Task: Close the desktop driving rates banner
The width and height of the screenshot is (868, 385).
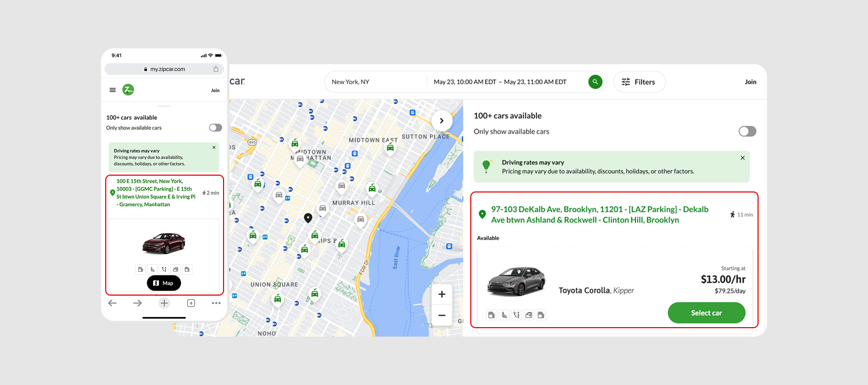Action: [x=742, y=158]
